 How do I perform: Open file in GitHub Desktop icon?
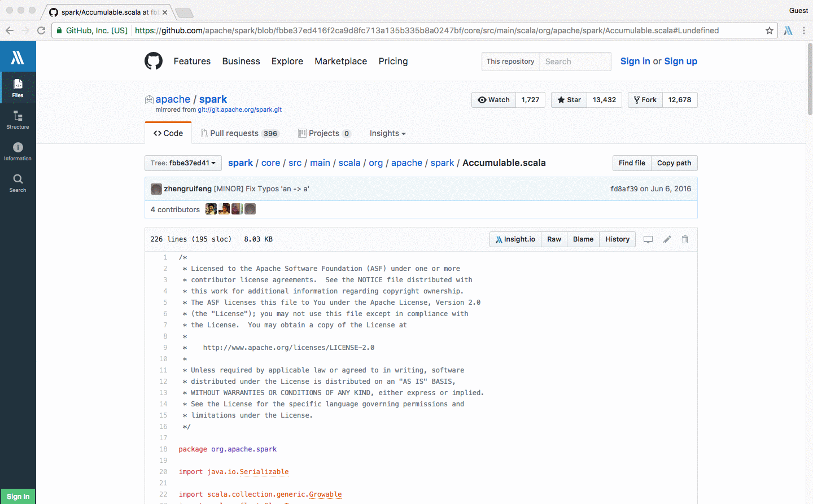point(648,239)
